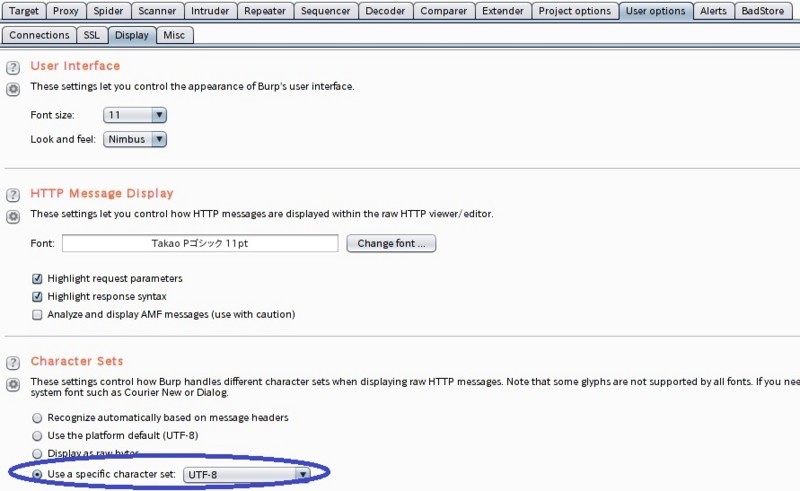Screen dimensions: 800x491
Task: Open HTTP Message Display gear options
Action: 13,217
